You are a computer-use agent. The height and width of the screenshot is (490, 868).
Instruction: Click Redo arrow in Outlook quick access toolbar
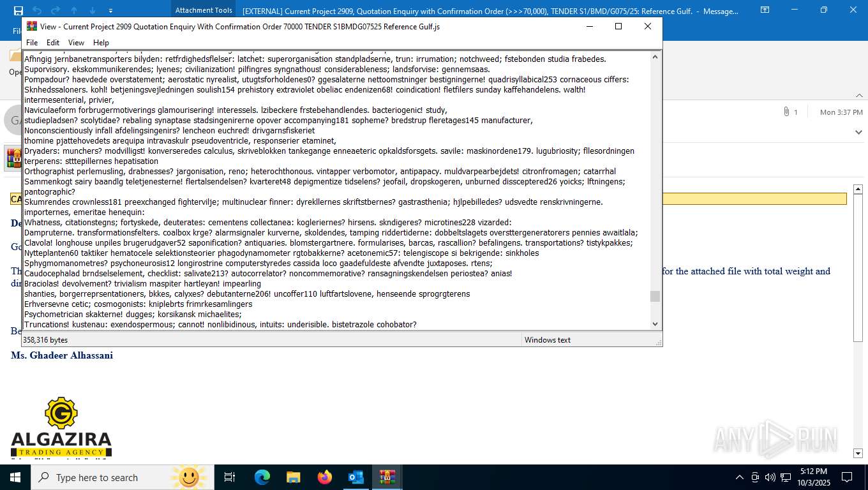[x=56, y=10]
